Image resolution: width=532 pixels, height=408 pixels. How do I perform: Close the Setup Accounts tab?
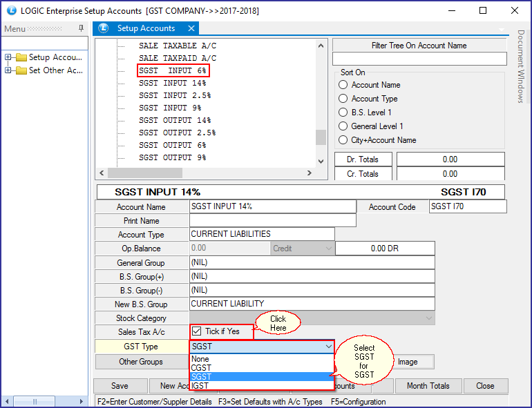coord(191,28)
